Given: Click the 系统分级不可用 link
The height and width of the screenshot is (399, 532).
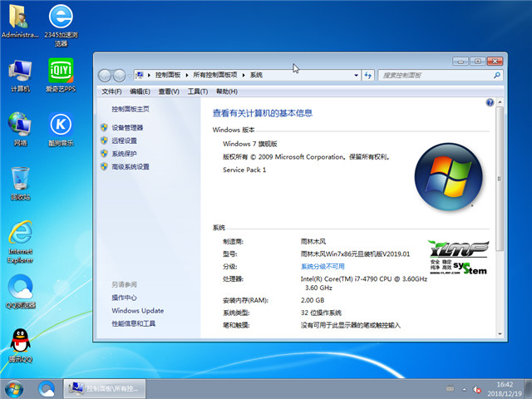Looking at the screenshot, I should click(323, 266).
